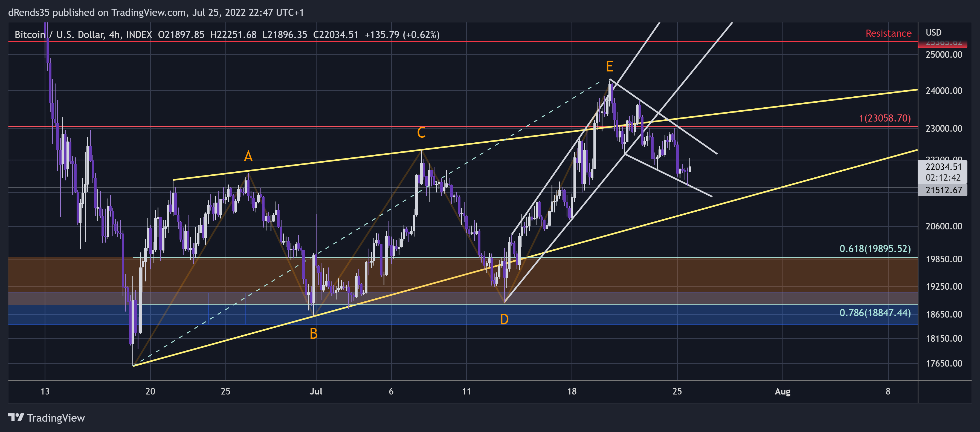The height and width of the screenshot is (432, 980).
Task: Select wave label 'B' on the chart
Action: tap(314, 333)
